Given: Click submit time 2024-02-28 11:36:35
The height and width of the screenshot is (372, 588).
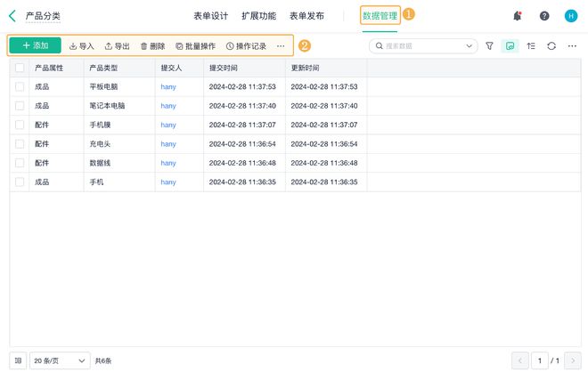Looking at the screenshot, I should pyautogui.click(x=242, y=182).
